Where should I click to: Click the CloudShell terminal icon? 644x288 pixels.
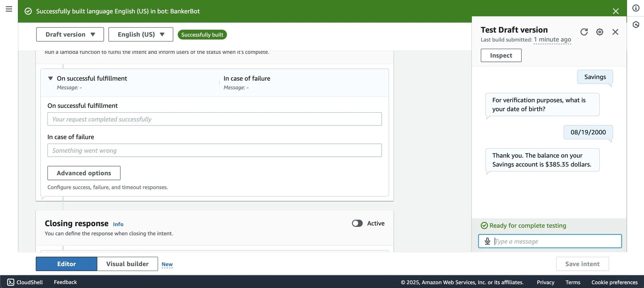coord(11,282)
